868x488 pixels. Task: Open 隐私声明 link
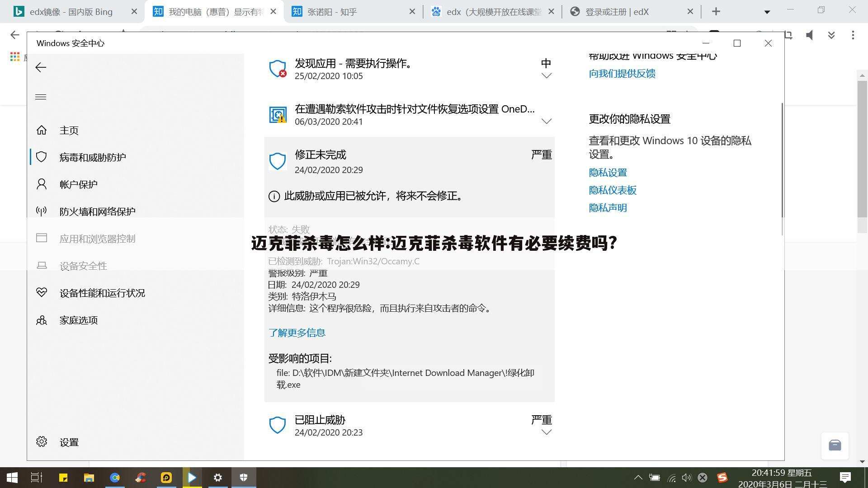point(608,208)
